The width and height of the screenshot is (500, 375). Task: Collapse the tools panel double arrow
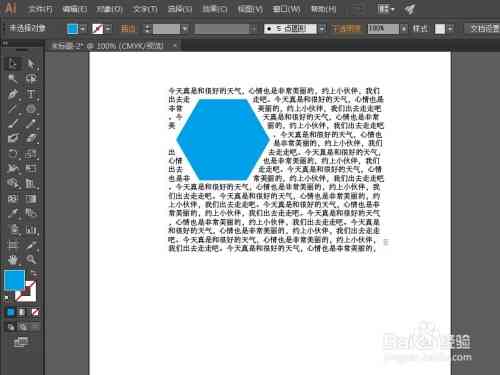pyautogui.click(x=5, y=43)
